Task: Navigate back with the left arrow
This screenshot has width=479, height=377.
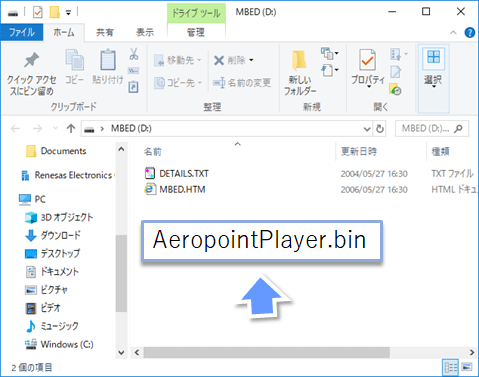Action: (x=16, y=129)
